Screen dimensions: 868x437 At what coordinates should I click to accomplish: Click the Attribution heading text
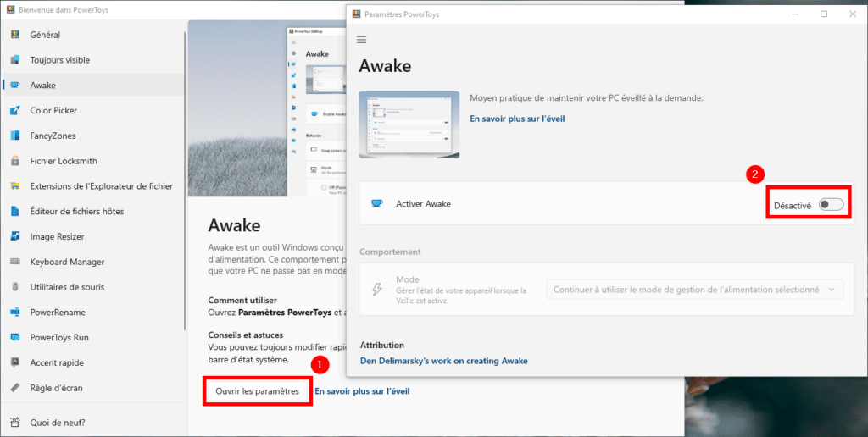[382, 346]
